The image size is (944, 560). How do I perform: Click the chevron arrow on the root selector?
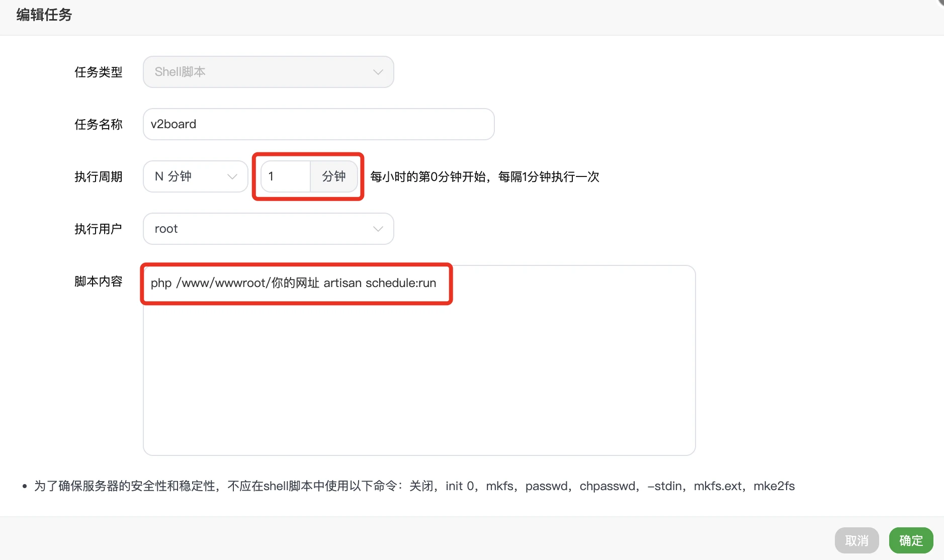(377, 229)
